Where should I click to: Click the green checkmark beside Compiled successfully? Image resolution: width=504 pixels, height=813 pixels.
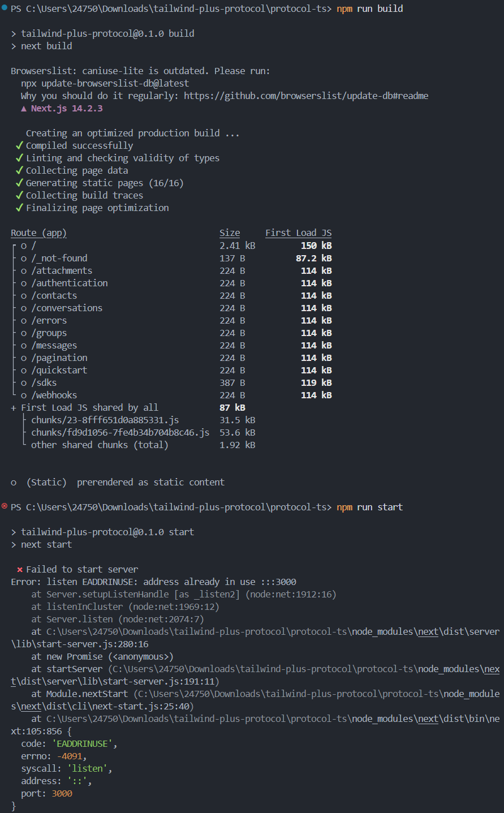19,145
